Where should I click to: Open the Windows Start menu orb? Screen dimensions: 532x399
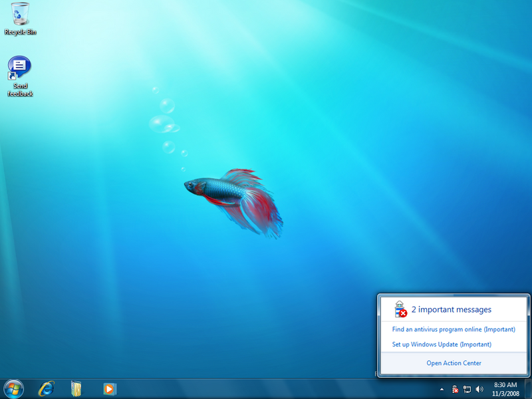(13, 388)
